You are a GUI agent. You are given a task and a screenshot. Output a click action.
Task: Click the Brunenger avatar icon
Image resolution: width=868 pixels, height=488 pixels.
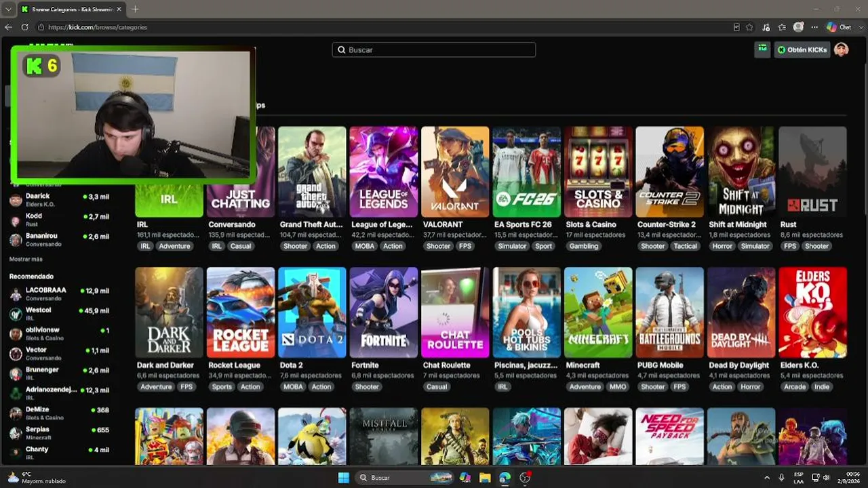[x=16, y=373]
